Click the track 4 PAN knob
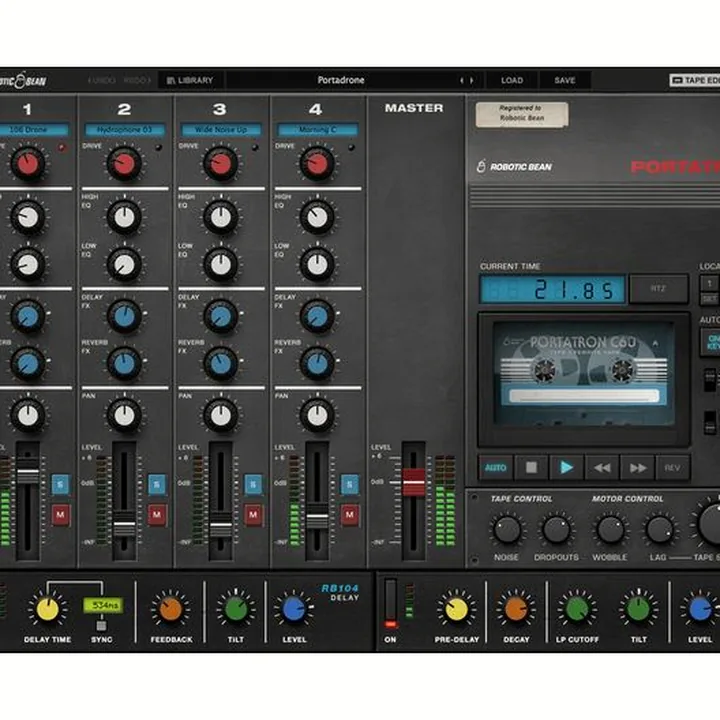 (317, 416)
